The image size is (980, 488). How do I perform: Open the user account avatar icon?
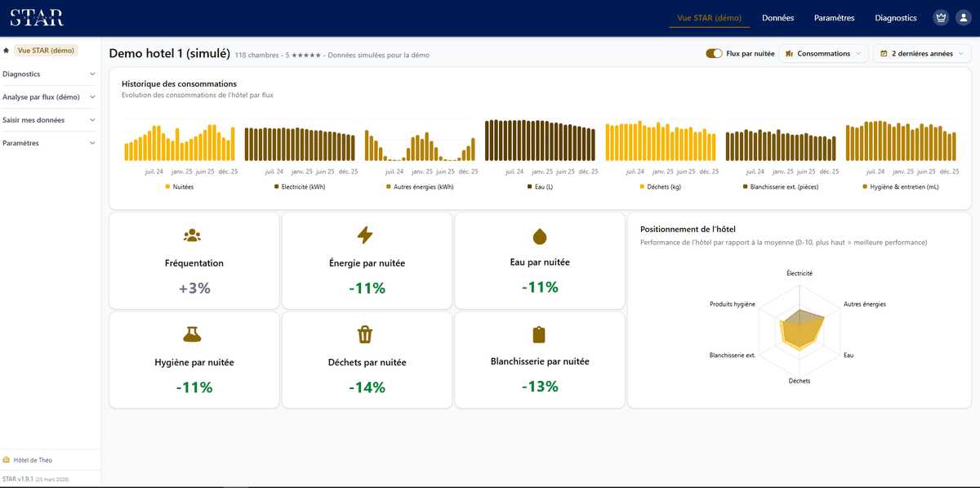pos(963,18)
